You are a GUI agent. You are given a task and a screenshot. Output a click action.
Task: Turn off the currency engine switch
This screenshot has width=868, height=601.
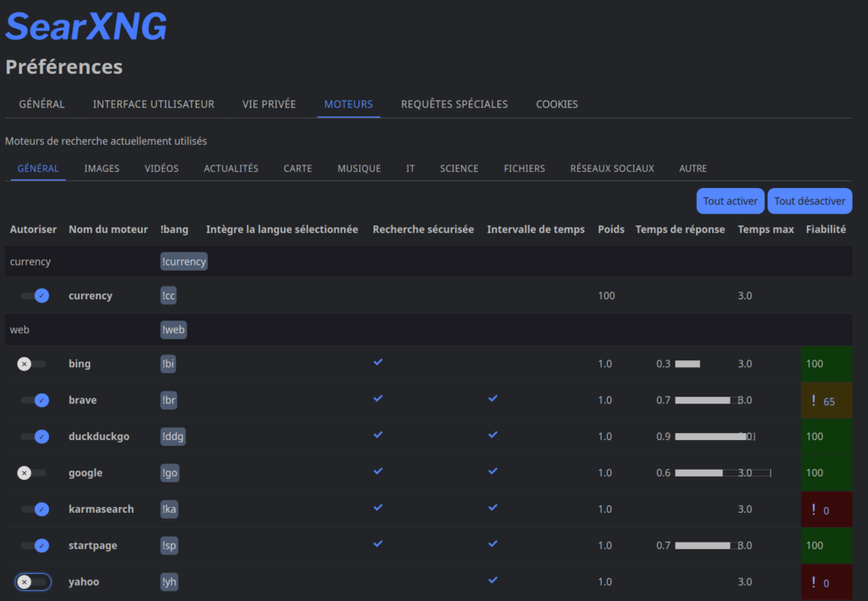click(35, 296)
